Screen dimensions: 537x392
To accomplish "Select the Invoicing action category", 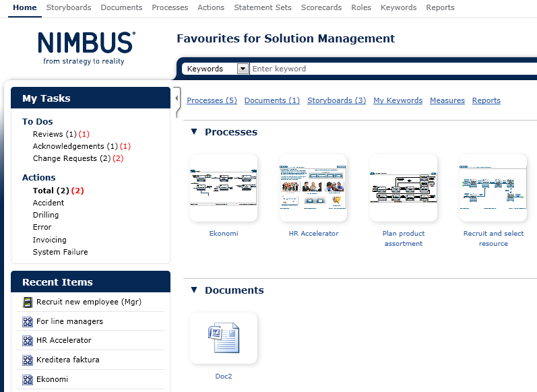I will pyautogui.click(x=50, y=240).
